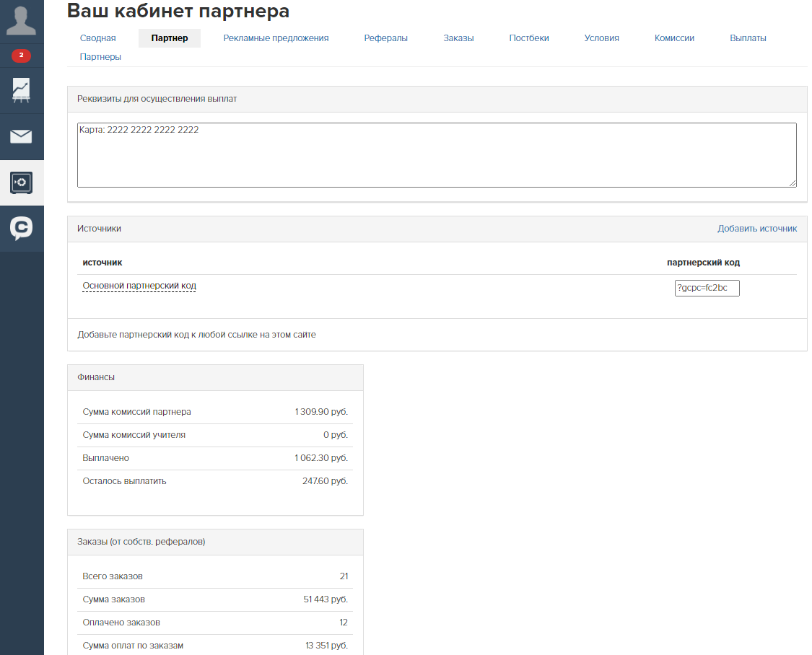Click the Сумма комиссий партнера label
The height and width of the screenshot is (655, 812).
point(136,412)
